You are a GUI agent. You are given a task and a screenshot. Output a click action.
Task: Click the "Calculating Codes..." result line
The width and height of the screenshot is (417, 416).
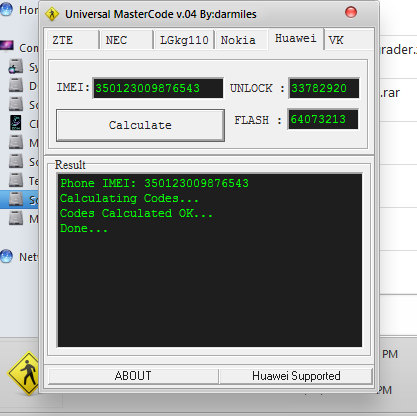pyautogui.click(x=129, y=198)
